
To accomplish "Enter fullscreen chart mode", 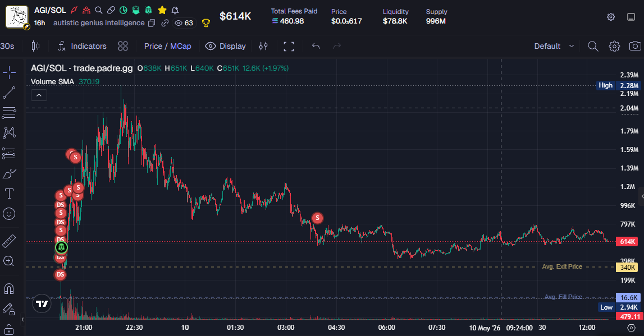I will pyautogui.click(x=289, y=46).
